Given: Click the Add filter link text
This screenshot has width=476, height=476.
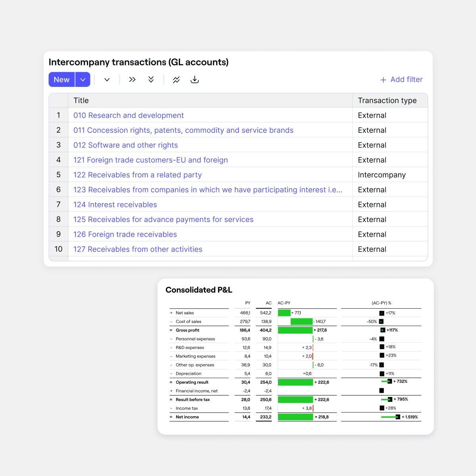Looking at the screenshot, I should [406, 80].
